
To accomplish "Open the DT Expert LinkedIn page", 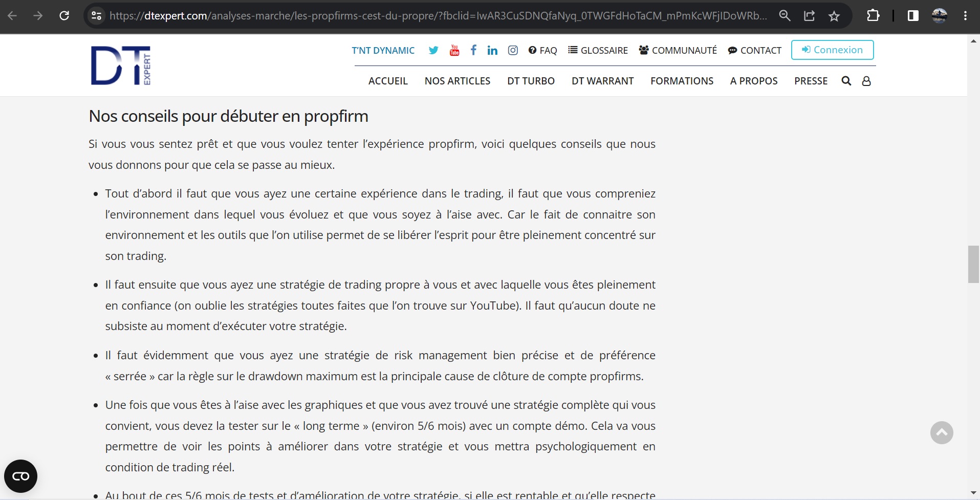I will [x=492, y=50].
